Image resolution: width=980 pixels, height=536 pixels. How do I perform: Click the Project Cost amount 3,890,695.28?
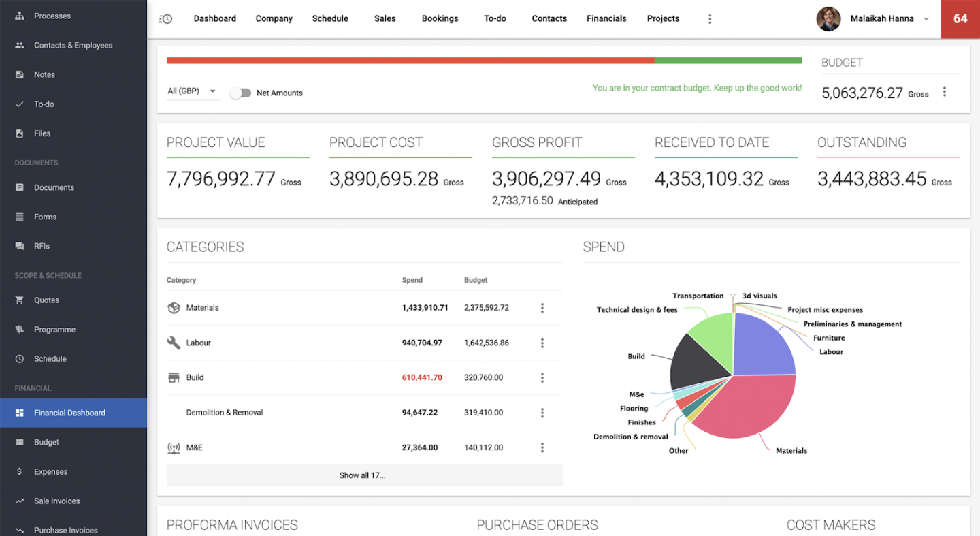coord(384,179)
